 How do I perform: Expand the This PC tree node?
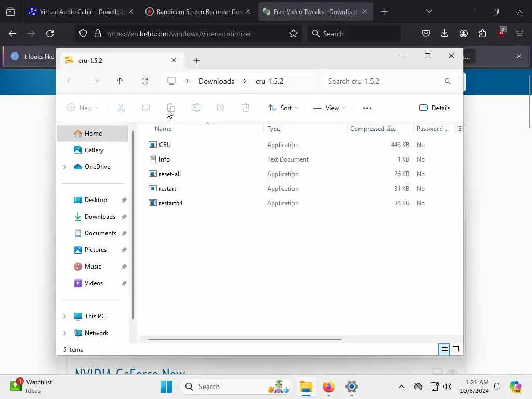[65, 316]
